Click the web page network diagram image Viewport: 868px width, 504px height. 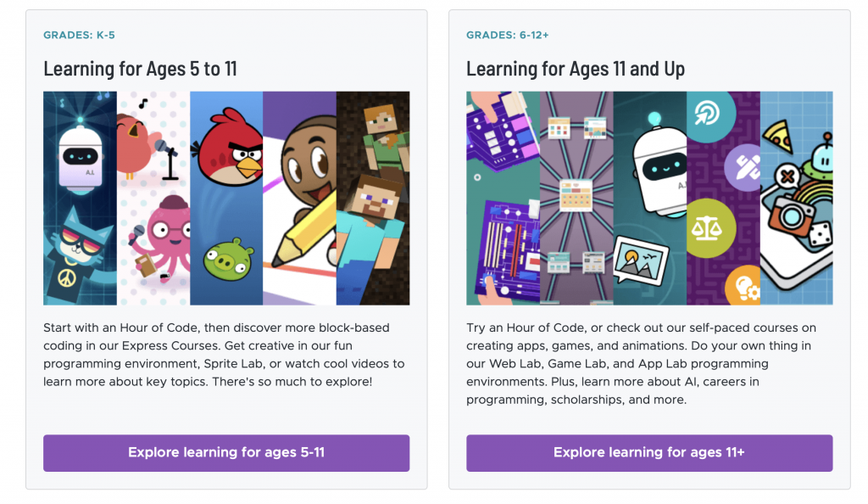576,199
